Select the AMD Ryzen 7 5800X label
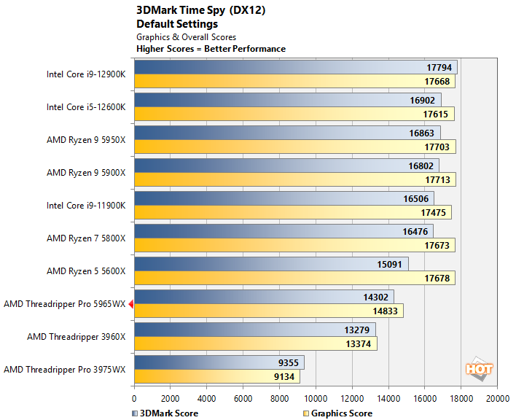 point(86,238)
